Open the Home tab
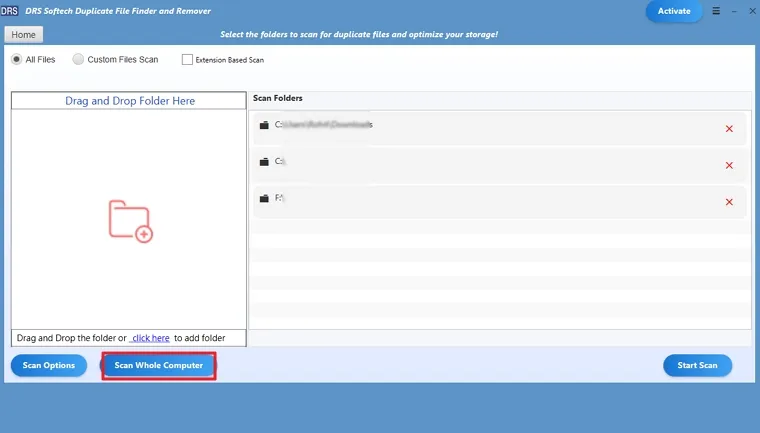The height and width of the screenshot is (433, 760). [x=23, y=34]
